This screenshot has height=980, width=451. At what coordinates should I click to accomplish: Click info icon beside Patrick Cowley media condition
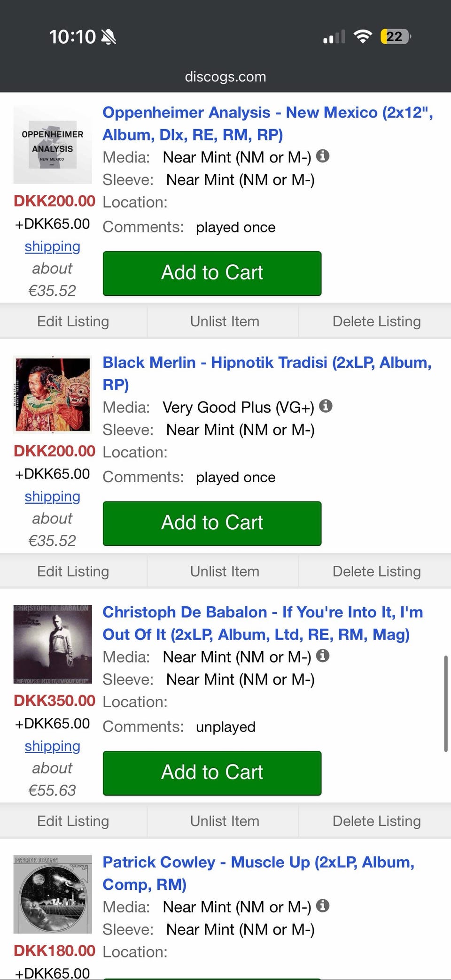[x=322, y=905]
